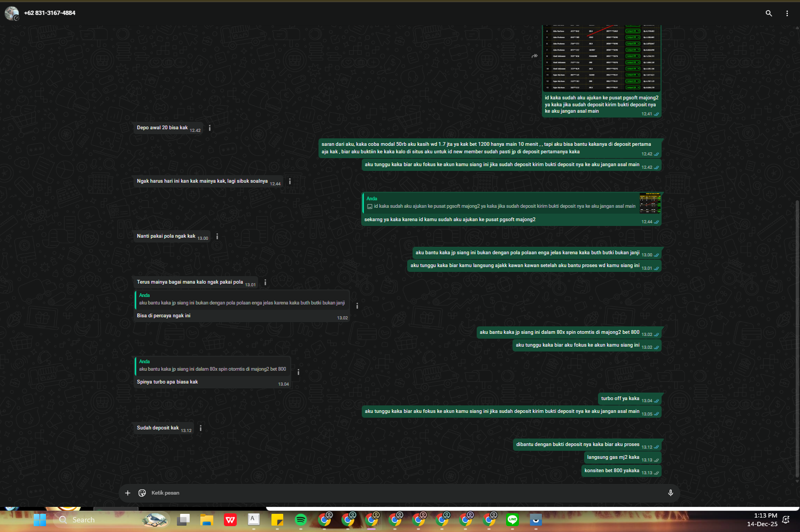800x532 pixels.
Task: Select "aku tunggu kaka biar kamu langsung ajakk" message
Action: point(534,265)
